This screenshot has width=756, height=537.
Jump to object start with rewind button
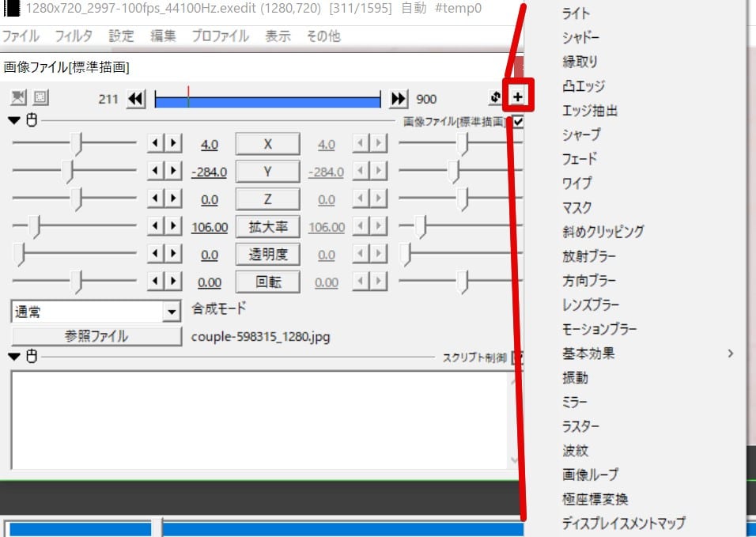(x=136, y=100)
